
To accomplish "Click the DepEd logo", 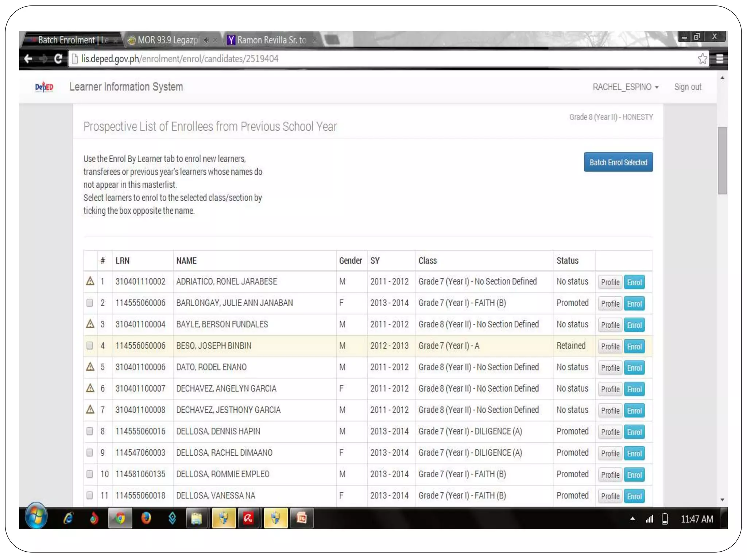I will pos(44,87).
